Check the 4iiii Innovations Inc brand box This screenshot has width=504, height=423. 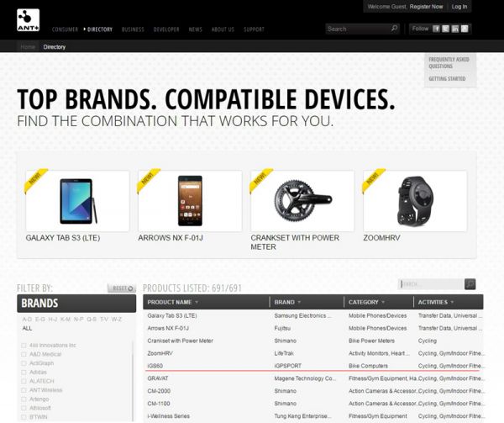pos(24,345)
